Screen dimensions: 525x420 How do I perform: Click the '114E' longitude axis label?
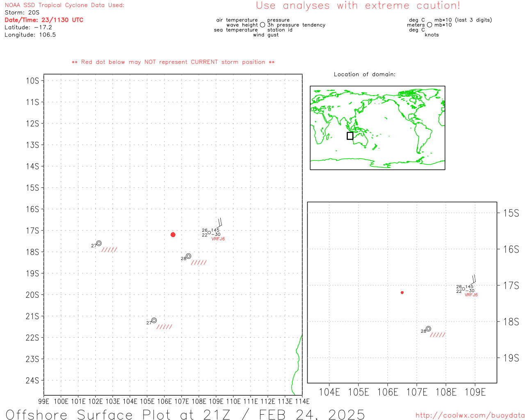click(302, 402)
